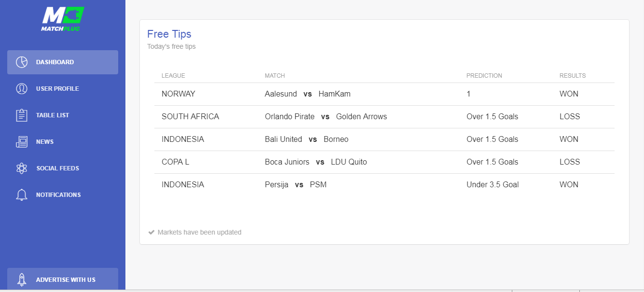Click the RESULTS column header
The height and width of the screenshot is (292, 644).
coord(573,76)
